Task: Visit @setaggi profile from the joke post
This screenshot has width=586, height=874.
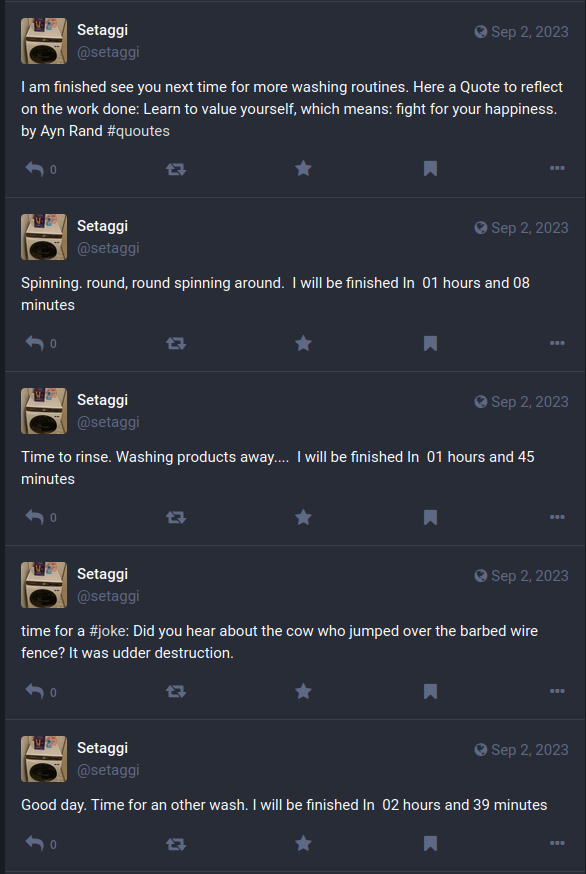Action: tap(108, 596)
